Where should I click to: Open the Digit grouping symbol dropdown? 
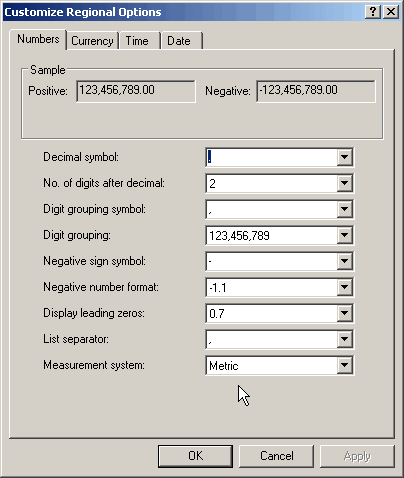(344, 209)
